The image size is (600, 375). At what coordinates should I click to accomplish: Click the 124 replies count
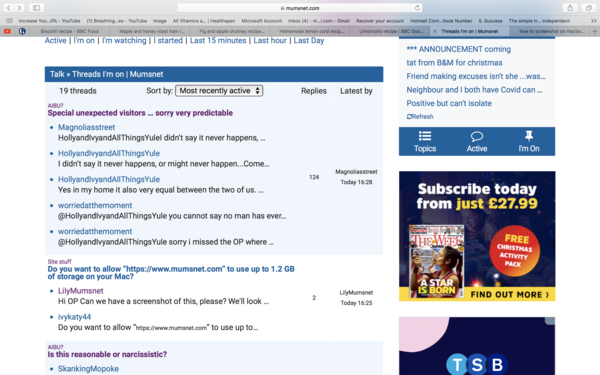(x=314, y=177)
